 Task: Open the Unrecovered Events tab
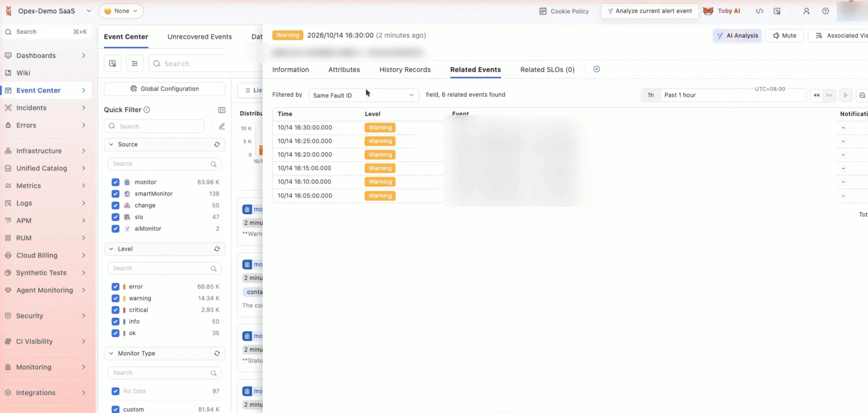tap(199, 36)
